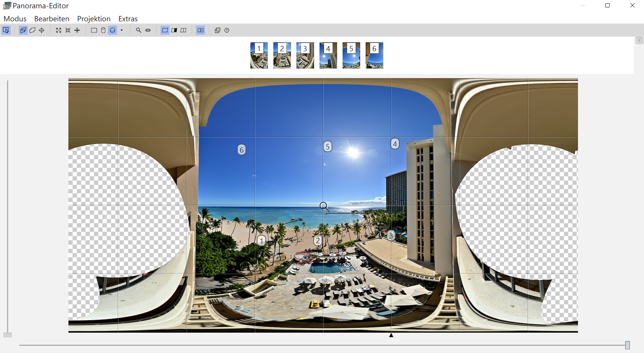Click the expand to fit icon
Image resolution: width=644 pixels, height=353 pixels.
coord(58,30)
